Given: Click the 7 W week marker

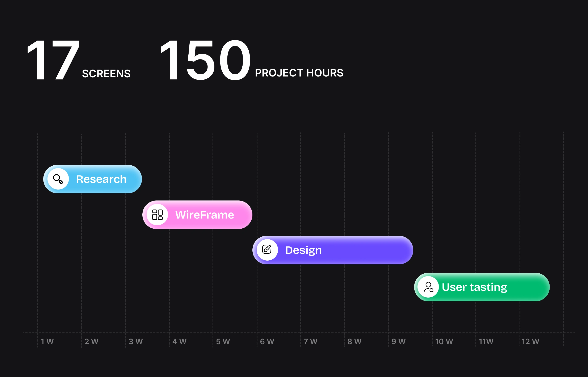Looking at the screenshot, I should (310, 341).
